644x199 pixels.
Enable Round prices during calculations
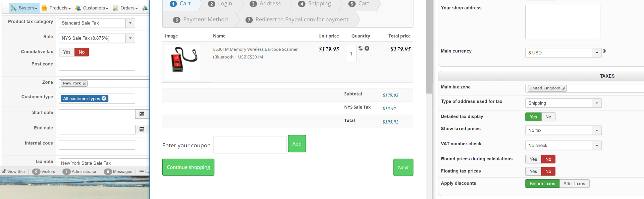(x=533, y=159)
